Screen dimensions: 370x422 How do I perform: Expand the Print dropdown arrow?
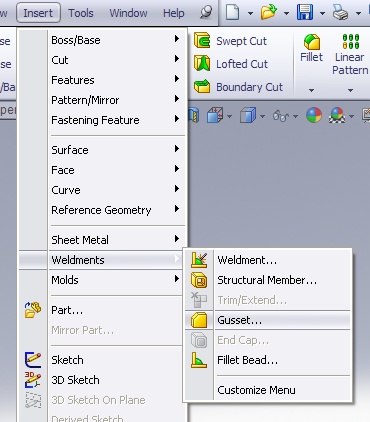pyautogui.click(x=358, y=14)
